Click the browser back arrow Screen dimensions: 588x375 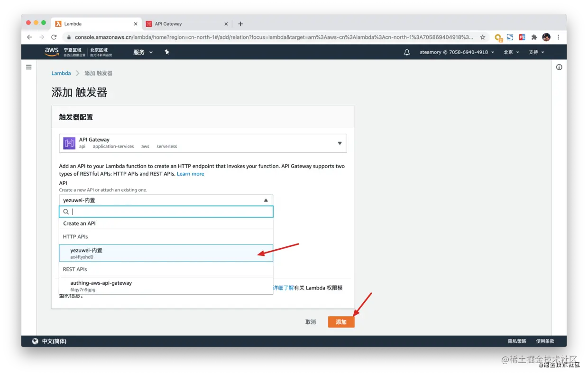click(x=29, y=37)
